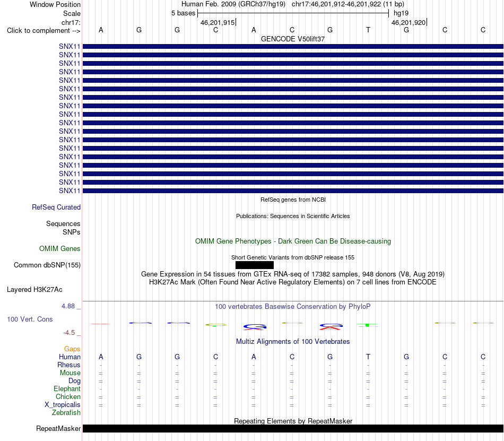Open the Common dbSNP(155) track label

pyautogui.click(x=47, y=265)
